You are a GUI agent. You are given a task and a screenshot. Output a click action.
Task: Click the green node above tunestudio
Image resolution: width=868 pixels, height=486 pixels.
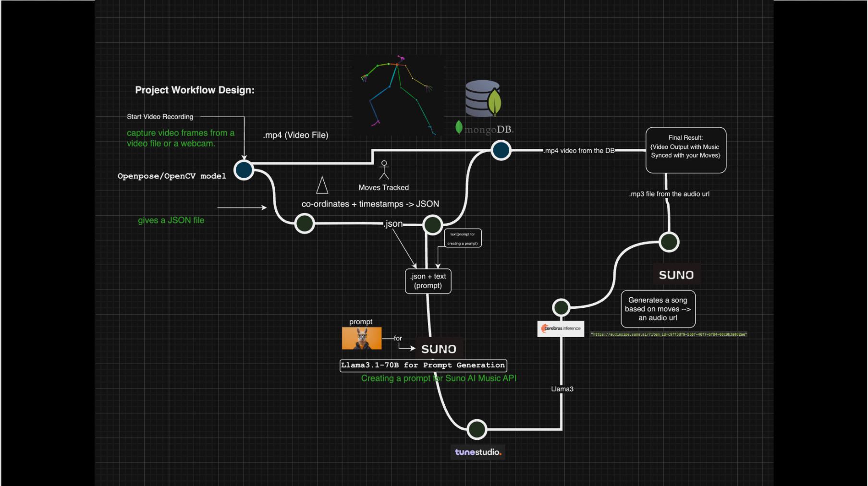tap(477, 429)
